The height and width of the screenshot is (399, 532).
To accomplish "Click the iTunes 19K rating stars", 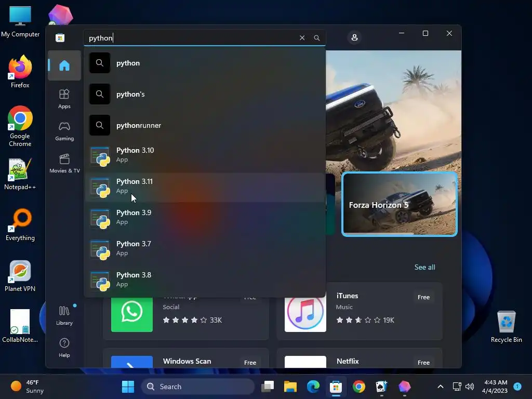I will [x=358, y=320].
